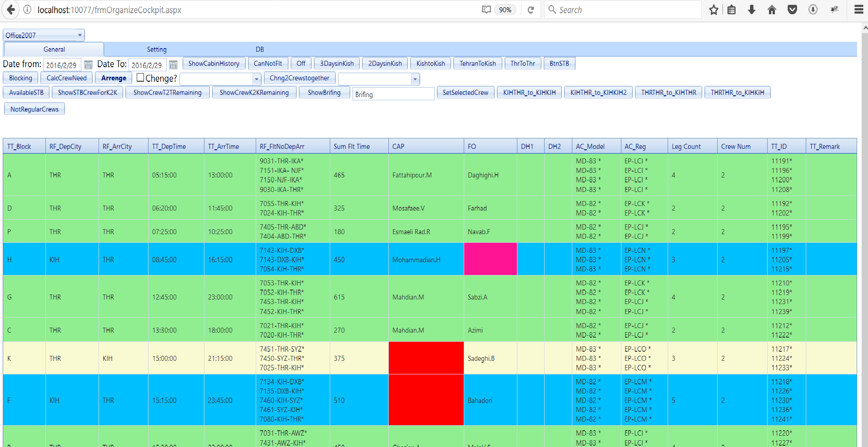Viewport: 868px width, 447px height.
Task: Click the page scrollbar up arrow
Action: pyautogui.click(x=865, y=28)
